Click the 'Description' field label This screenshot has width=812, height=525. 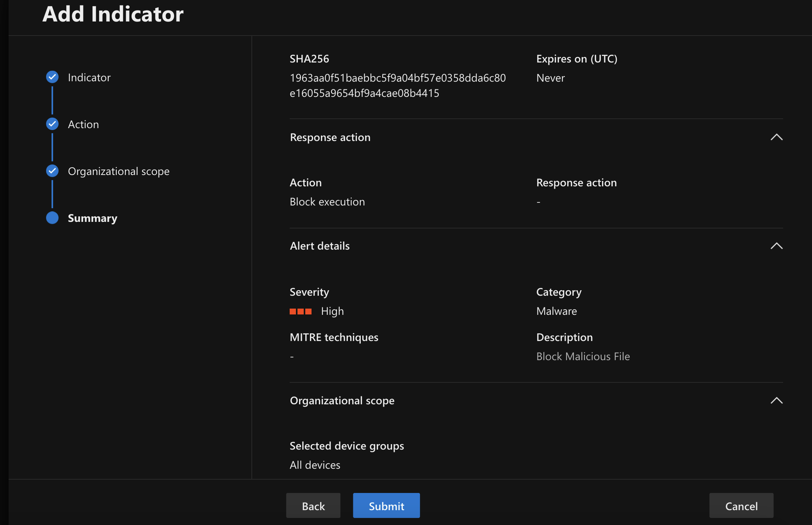pyautogui.click(x=564, y=337)
